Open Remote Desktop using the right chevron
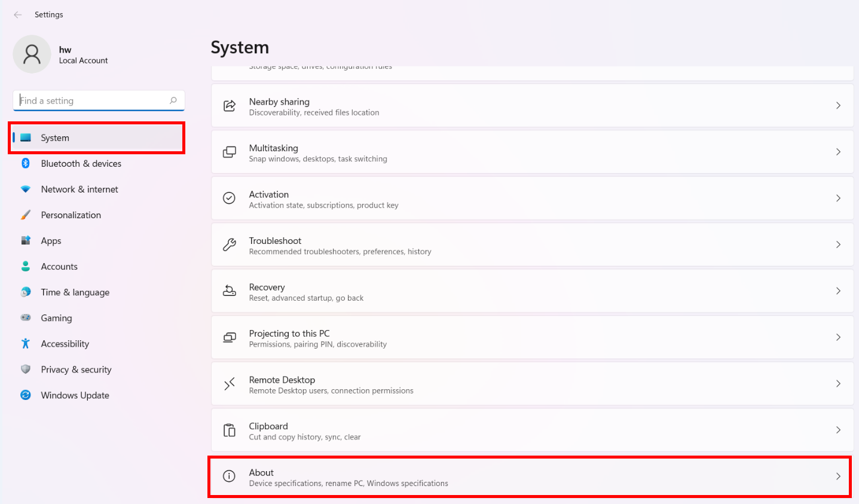The width and height of the screenshot is (859, 504). tap(838, 383)
